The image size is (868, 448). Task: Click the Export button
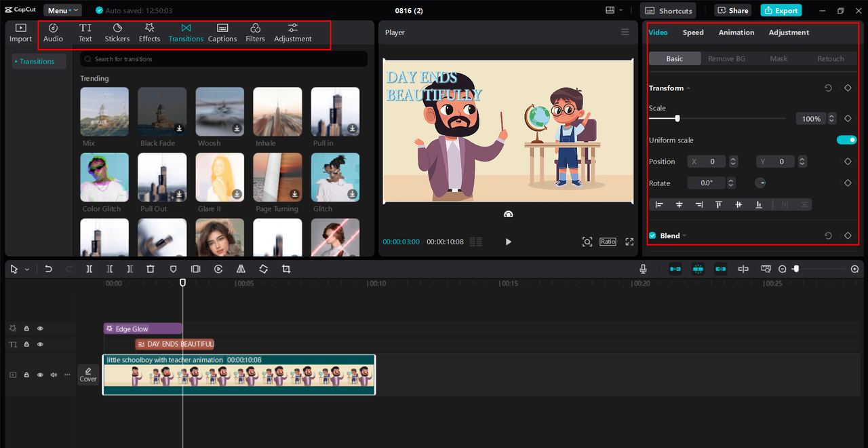coord(781,10)
